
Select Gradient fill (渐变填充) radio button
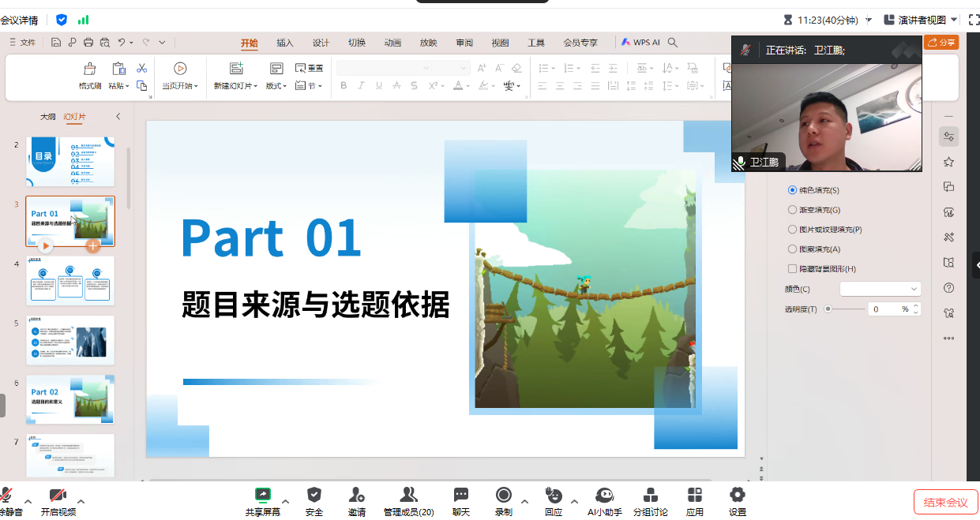click(793, 210)
